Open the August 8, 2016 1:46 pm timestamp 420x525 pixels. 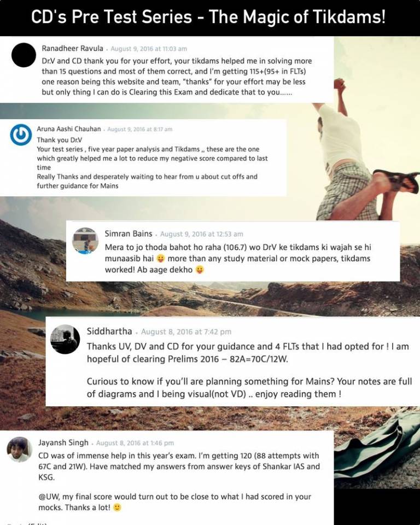[135, 443]
